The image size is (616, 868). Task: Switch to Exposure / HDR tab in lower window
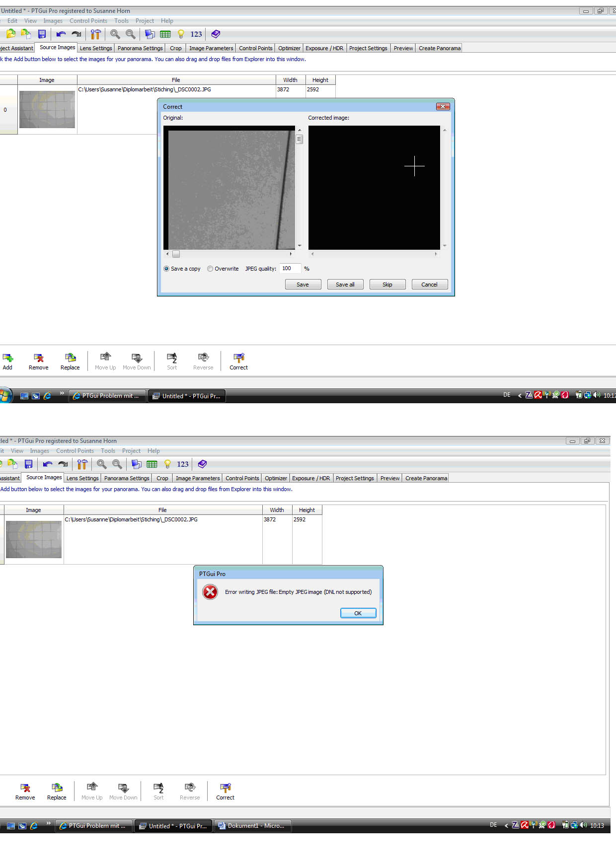(310, 478)
